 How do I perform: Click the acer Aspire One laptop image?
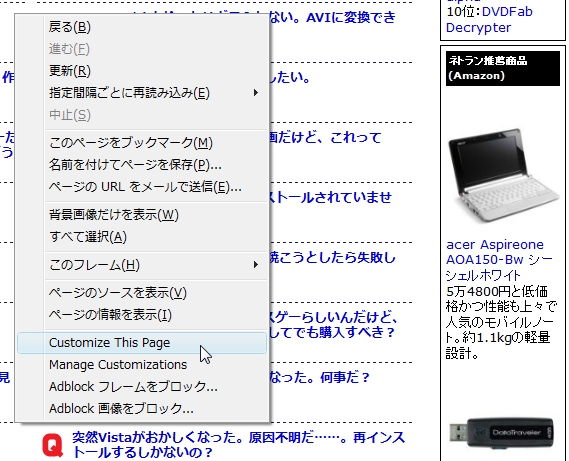(503, 175)
